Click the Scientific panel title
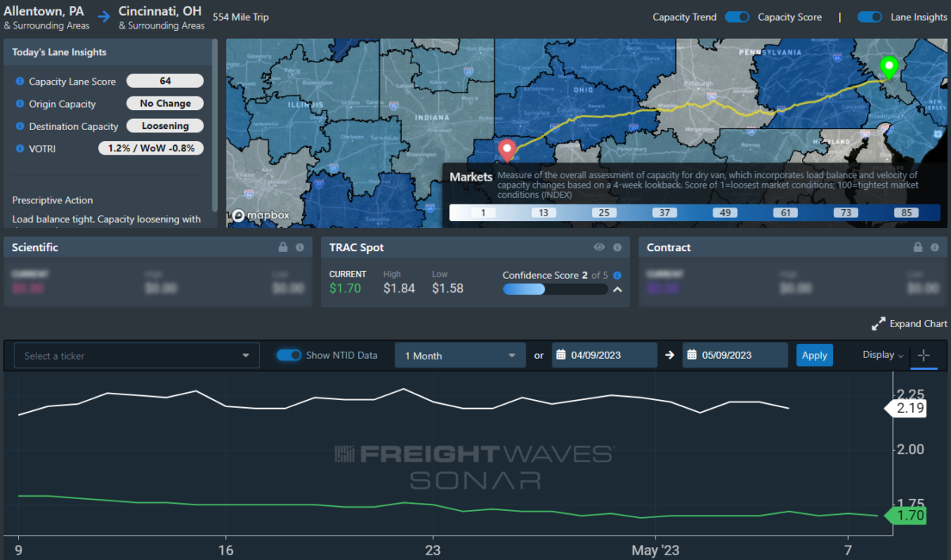 [x=35, y=248]
